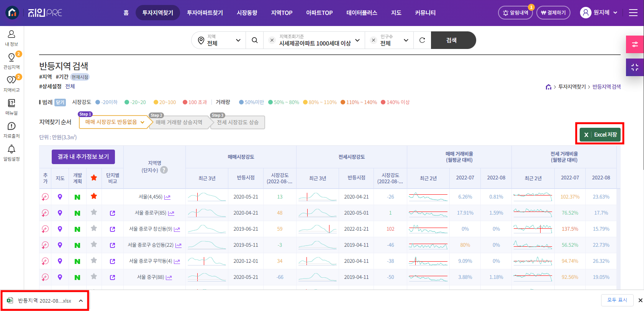Hide the legend with 닫기 toggle
This screenshot has width=644, height=311.
(60, 103)
